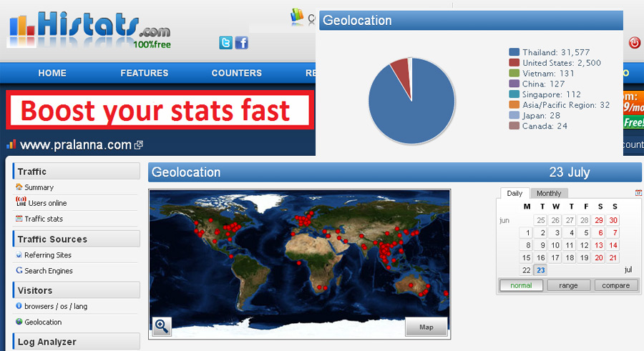Select the compare date mode
This screenshot has width=644, height=351.
[x=615, y=285]
